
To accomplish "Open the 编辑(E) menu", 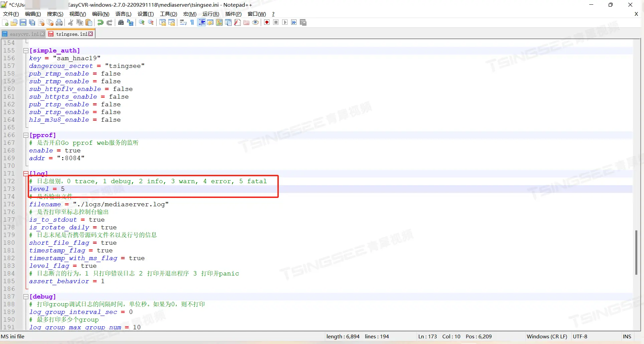I will 33,14.
